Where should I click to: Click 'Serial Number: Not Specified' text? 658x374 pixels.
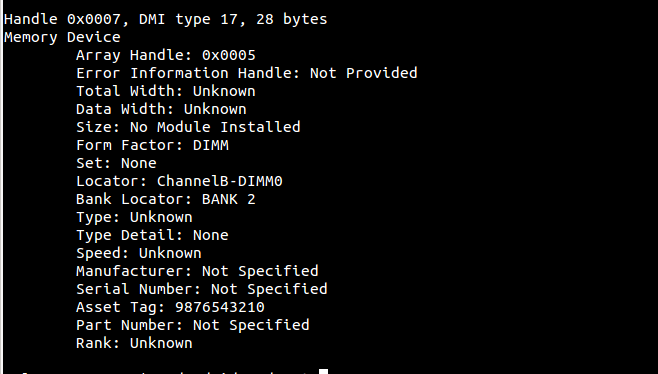point(202,289)
